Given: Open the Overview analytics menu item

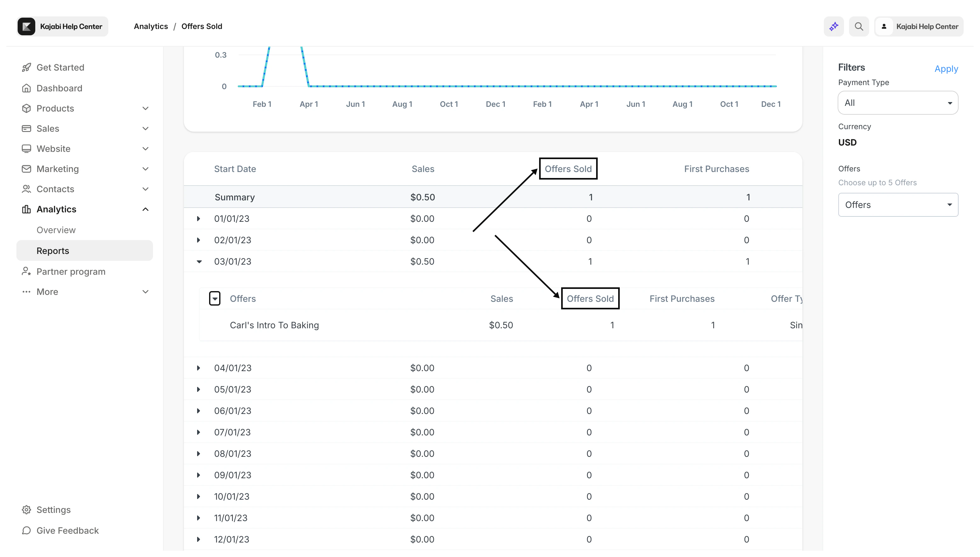Looking at the screenshot, I should coord(56,230).
